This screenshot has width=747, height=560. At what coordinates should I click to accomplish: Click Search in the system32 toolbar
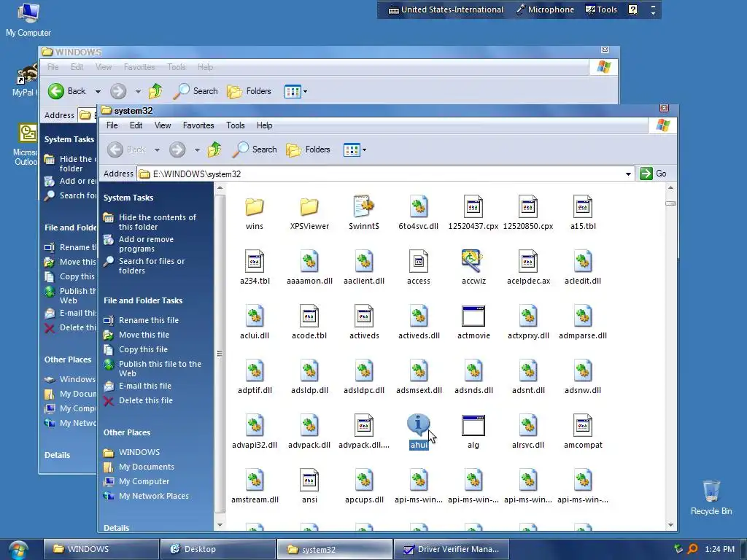(255, 149)
